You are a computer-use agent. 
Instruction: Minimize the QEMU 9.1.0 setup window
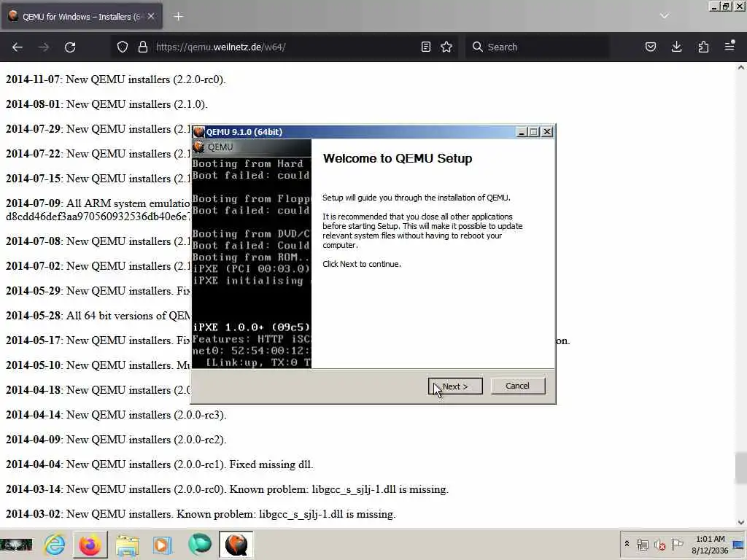(522, 132)
